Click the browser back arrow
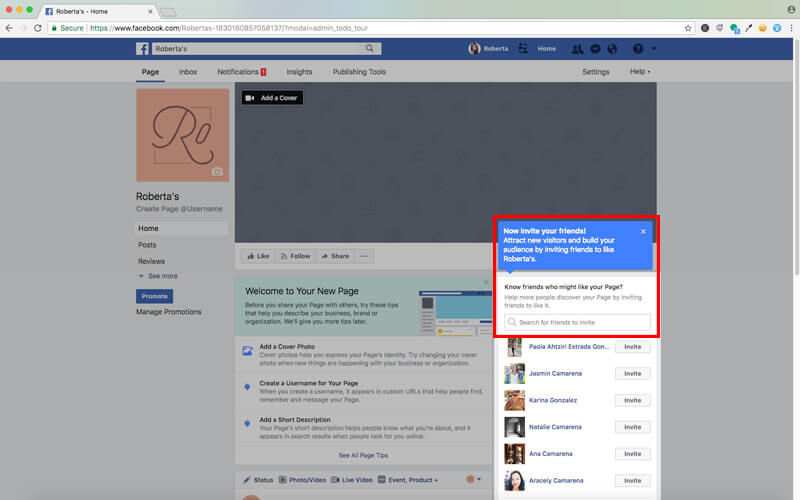The width and height of the screenshot is (800, 500). tap(9, 28)
